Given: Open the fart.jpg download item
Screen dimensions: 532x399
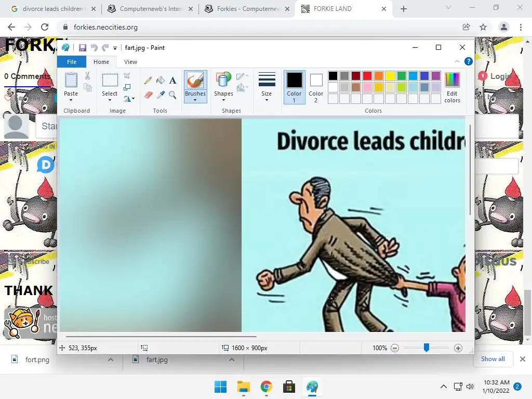Looking at the screenshot, I should coord(157,360).
